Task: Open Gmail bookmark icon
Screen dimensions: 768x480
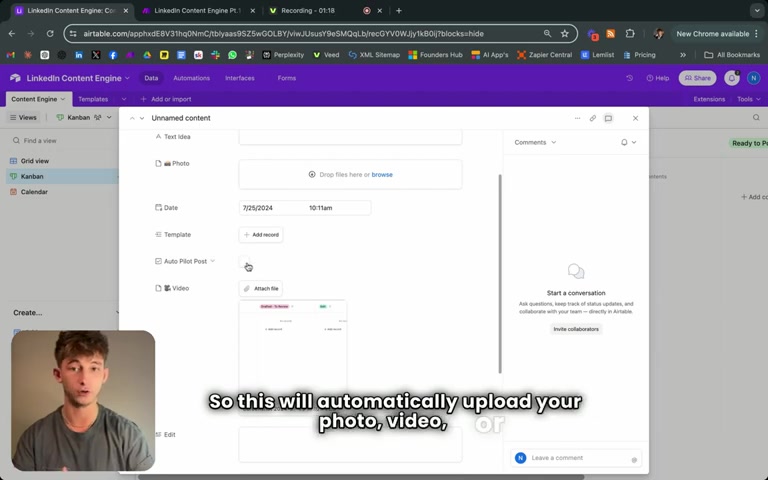Action: (x=10, y=55)
